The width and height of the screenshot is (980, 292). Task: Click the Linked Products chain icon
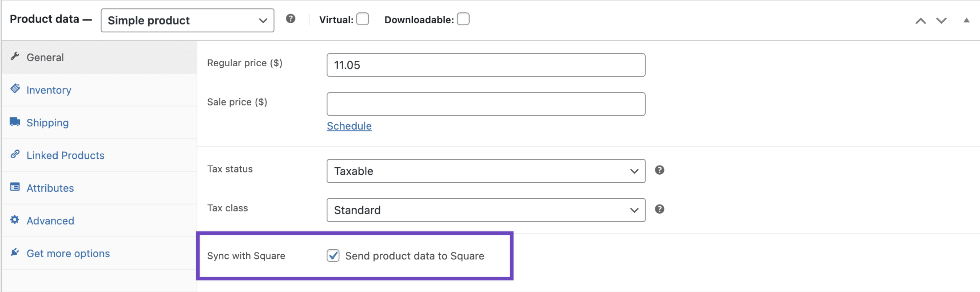15,154
